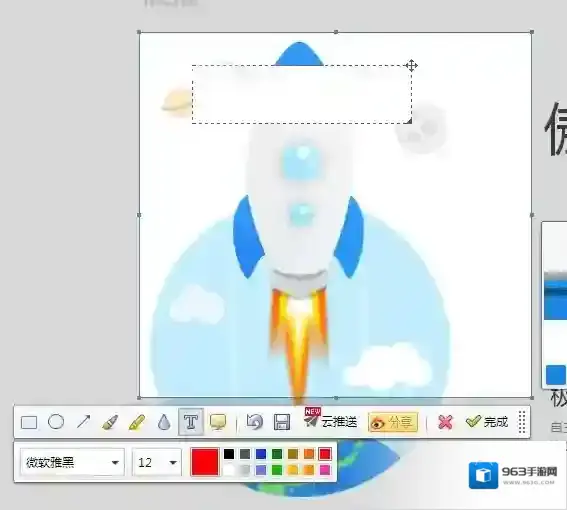567x510 pixels.
Task: Click the selection top-right corner handle
Action: click(x=532, y=32)
